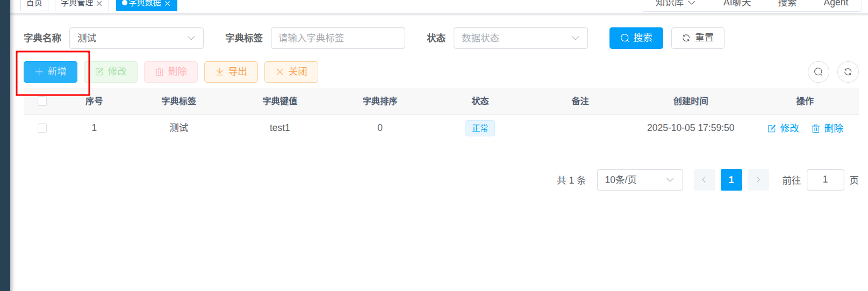Screen dimensions: 868x291
Task: Switch to the 字典管理 tab
Action: tap(77, 4)
